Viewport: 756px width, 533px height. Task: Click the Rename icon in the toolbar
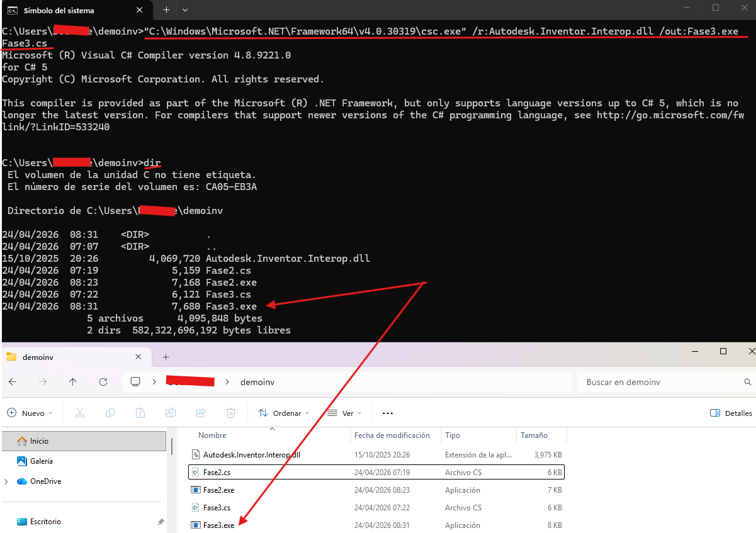click(170, 413)
